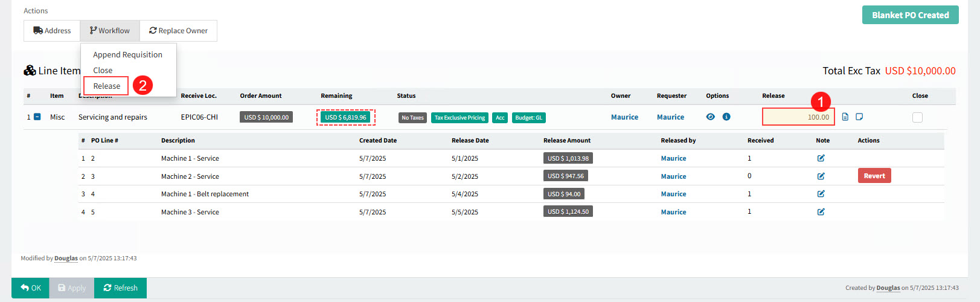Choose Append Requisition from the menu
The width and height of the screenshot is (980, 302).
point(127,54)
